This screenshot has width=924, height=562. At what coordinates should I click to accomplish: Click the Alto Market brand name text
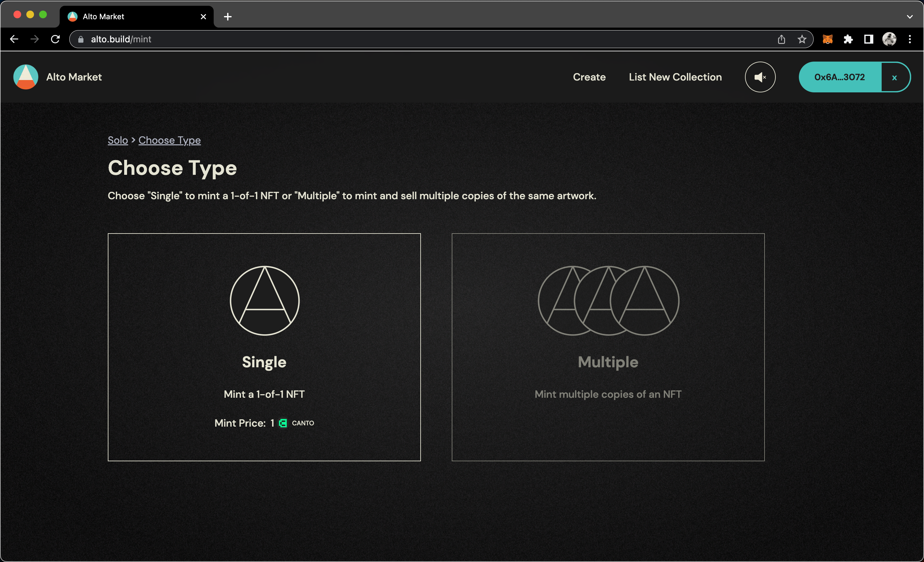(74, 77)
